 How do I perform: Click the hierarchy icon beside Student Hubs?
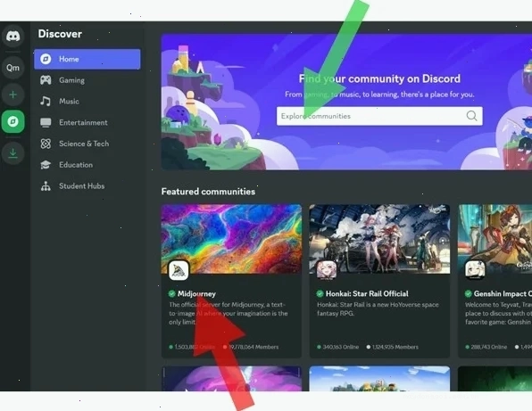[x=46, y=186]
